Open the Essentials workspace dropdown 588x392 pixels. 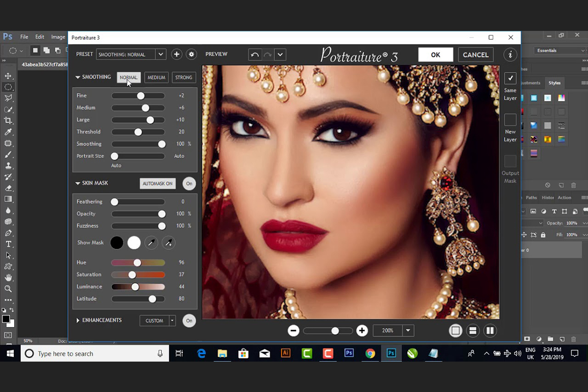(x=561, y=50)
